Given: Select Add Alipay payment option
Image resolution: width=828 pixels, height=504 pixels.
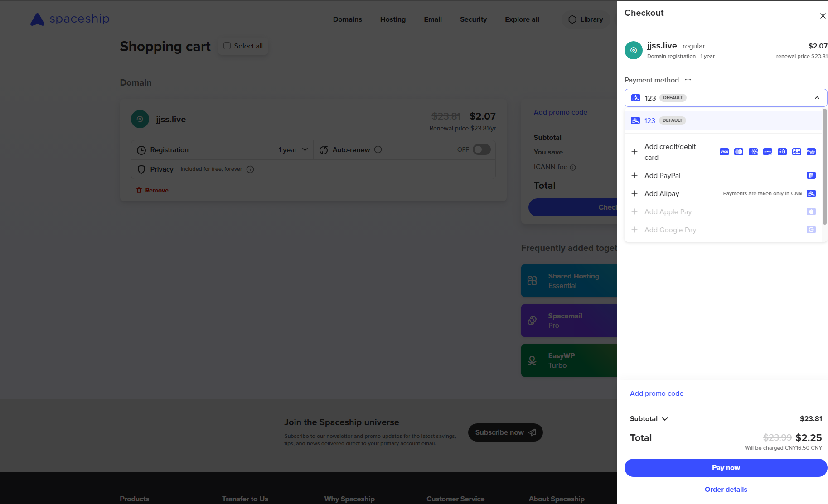Looking at the screenshot, I should [x=662, y=194].
